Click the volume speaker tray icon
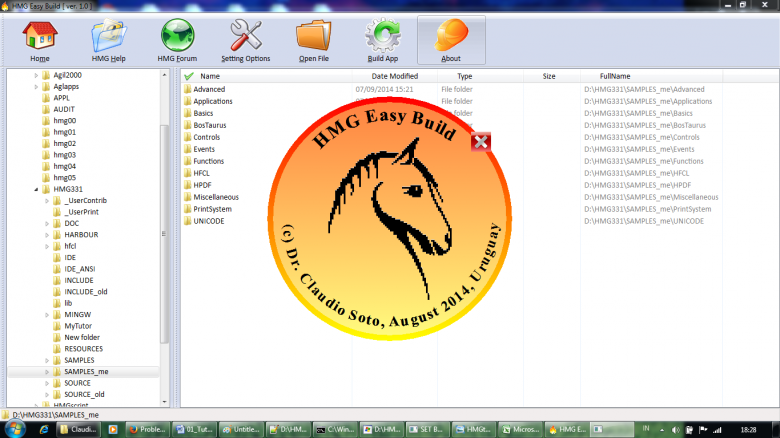Screen dimensions: 780x438 coord(675,430)
